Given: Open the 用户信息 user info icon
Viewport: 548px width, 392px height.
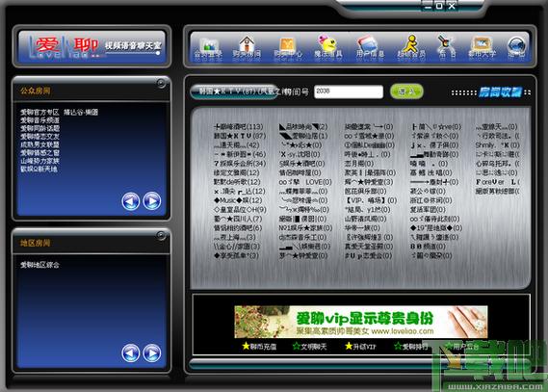Looking at the screenshot, I should (370, 46).
